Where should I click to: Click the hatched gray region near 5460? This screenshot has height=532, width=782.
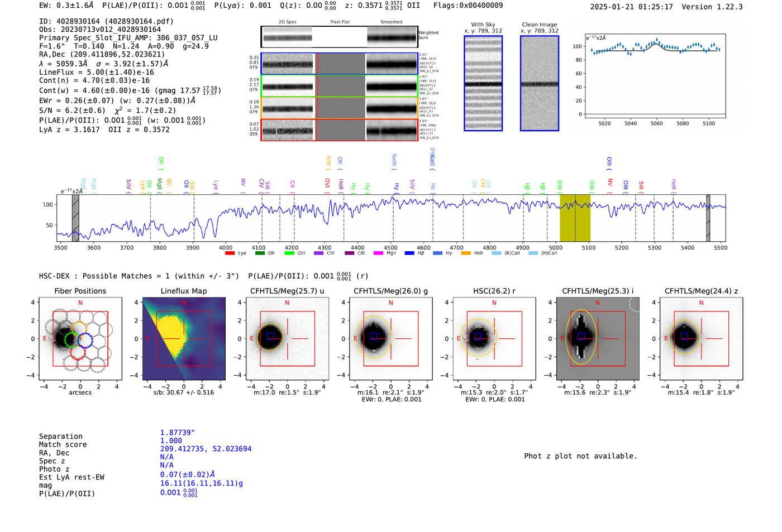[x=708, y=218]
